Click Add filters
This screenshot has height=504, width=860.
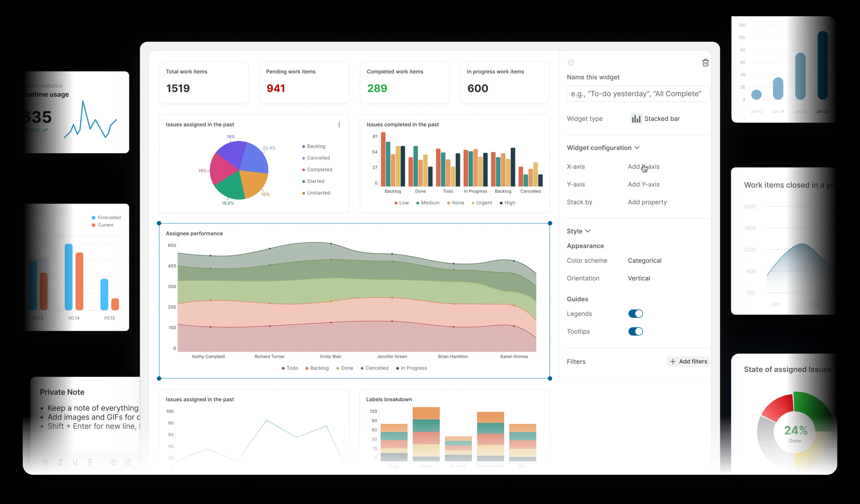(688, 361)
